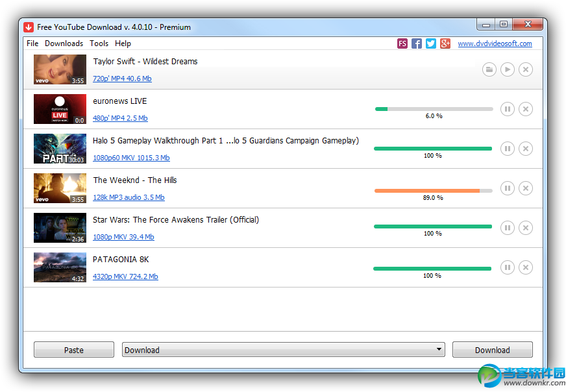Open 1080p MKV 39.4 Mb format link
This screenshot has height=392, width=566.
[123, 237]
